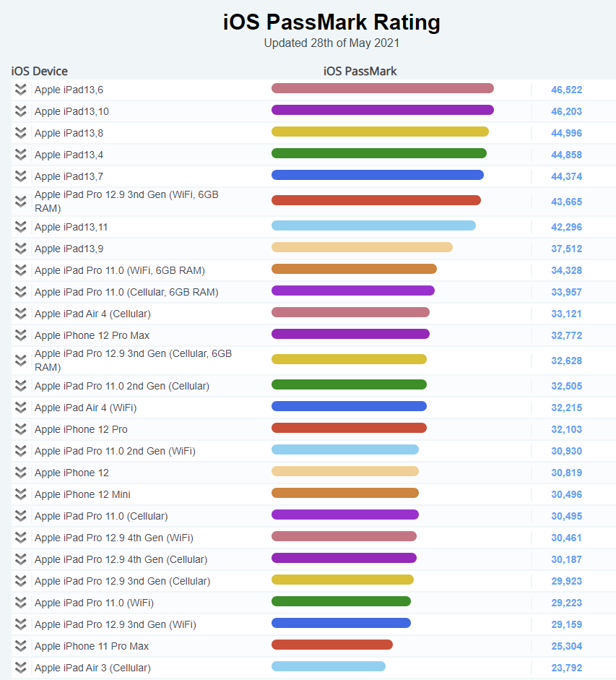Expand details for Apple iPad13,6 row
The width and height of the screenshot is (616, 680).
tap(20, 90)
